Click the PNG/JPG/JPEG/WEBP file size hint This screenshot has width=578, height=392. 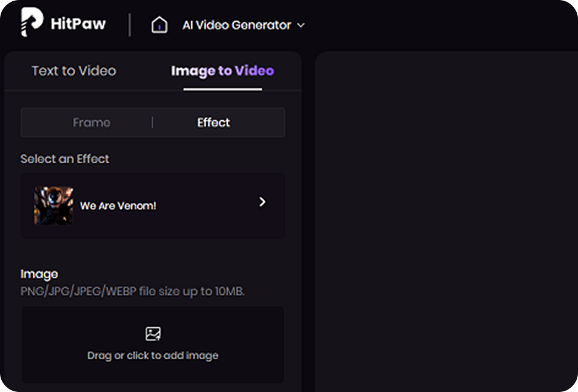pos(133,292)
